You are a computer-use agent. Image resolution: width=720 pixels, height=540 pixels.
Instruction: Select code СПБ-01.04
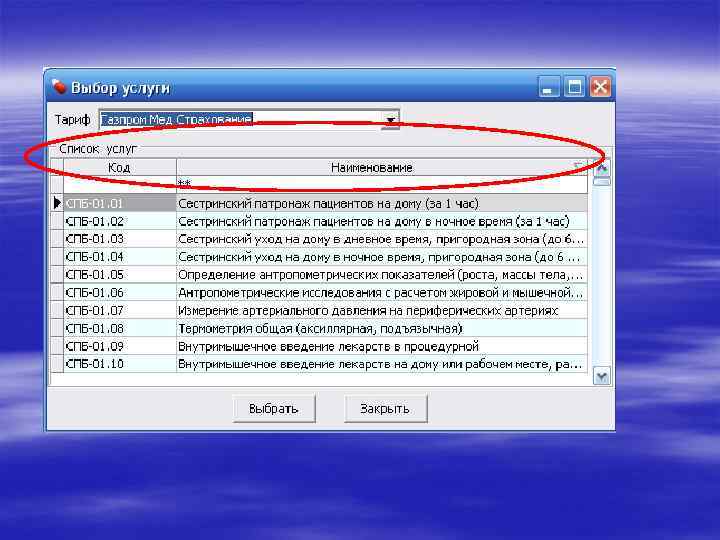click(119, 257)
